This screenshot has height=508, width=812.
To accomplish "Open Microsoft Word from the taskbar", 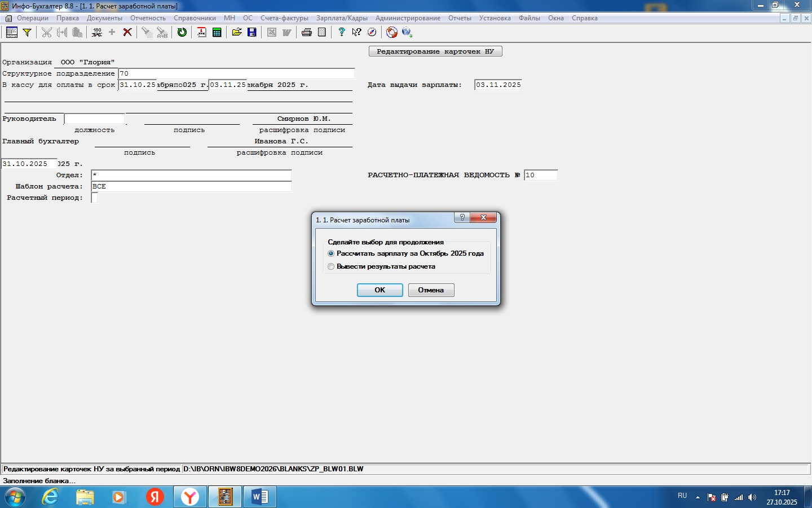I will pyautogui.click(x=259, y=497).
